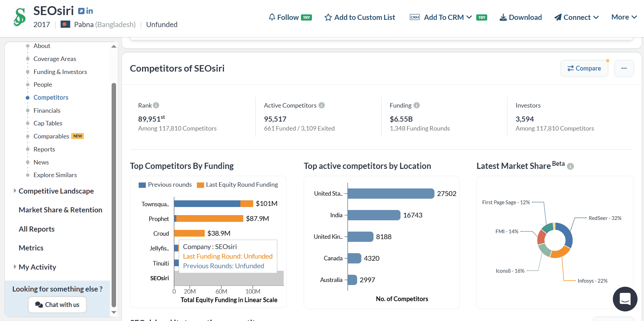This screenshot has height=321, width=644.
Task: Click the Compare button
Action: (x=584, y=68)
